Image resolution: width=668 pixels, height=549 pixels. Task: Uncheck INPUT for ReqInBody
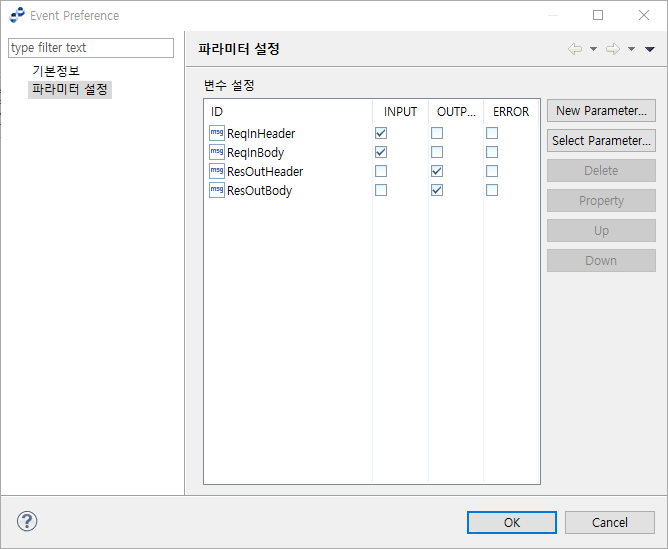381,152
